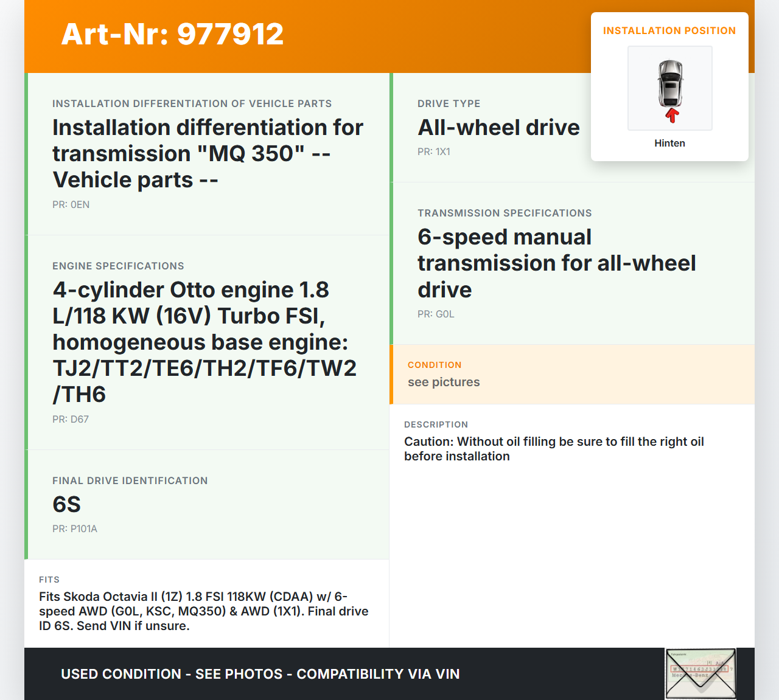Click the 'All-wheel drive' drive type value
The width and height of the screenshot is (779, 700).
(x=498, y=127)
